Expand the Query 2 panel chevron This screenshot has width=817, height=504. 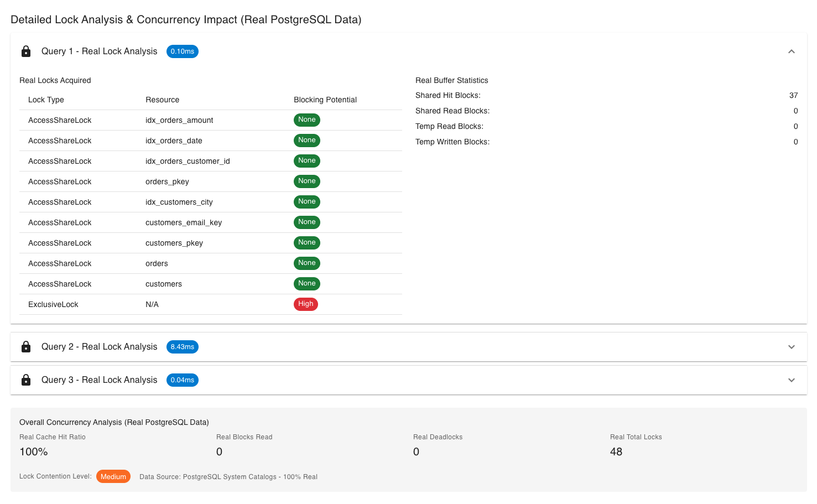click(x=791, y=347)
